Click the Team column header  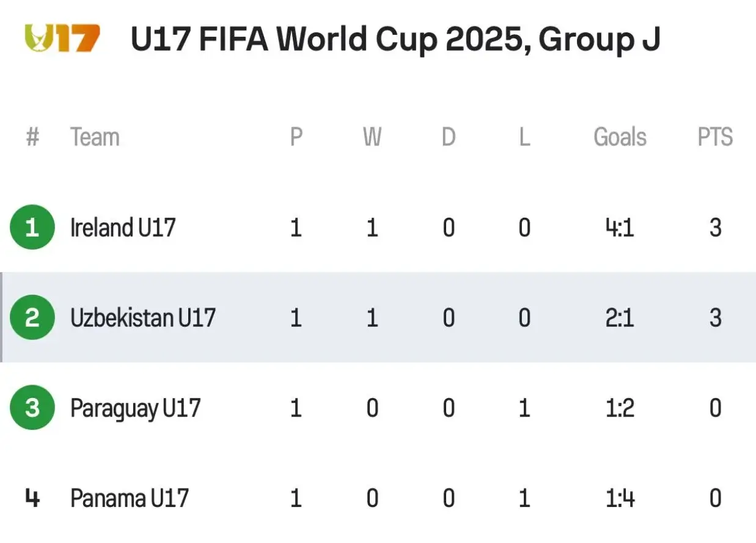tap(95, 137)
